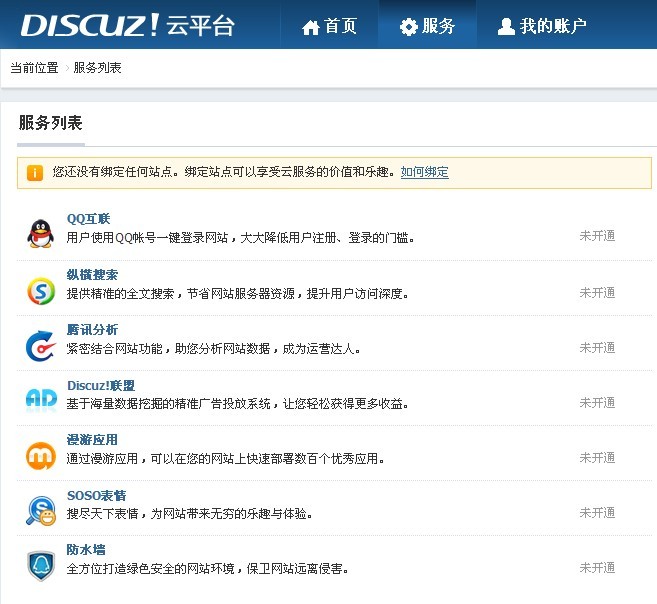The width and height of the screenshot is (657, 604).
Task: Click the Discuz!联盟 AD icon
Action: pyautogui.click(x=41, y=399)
